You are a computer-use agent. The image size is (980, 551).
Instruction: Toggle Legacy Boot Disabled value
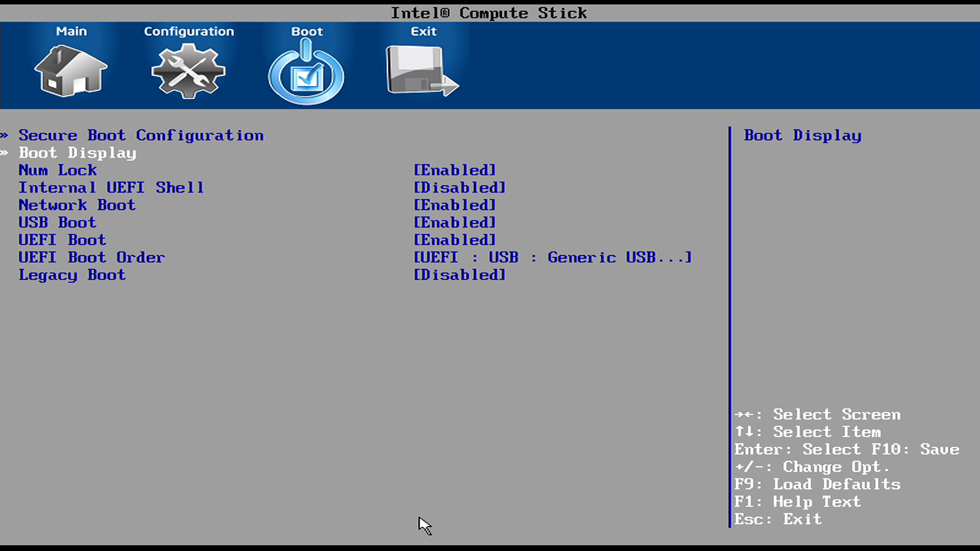(x=459, y=275)
